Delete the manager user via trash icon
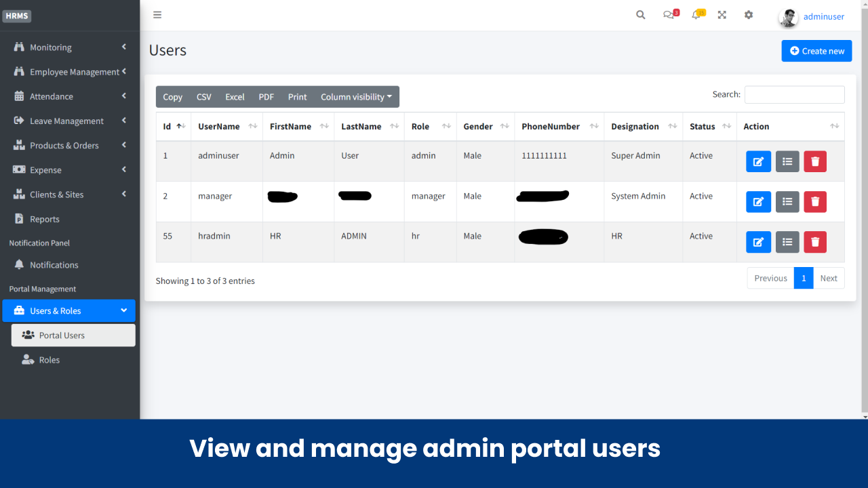The image size is (868, 488). tap(814, 201)
